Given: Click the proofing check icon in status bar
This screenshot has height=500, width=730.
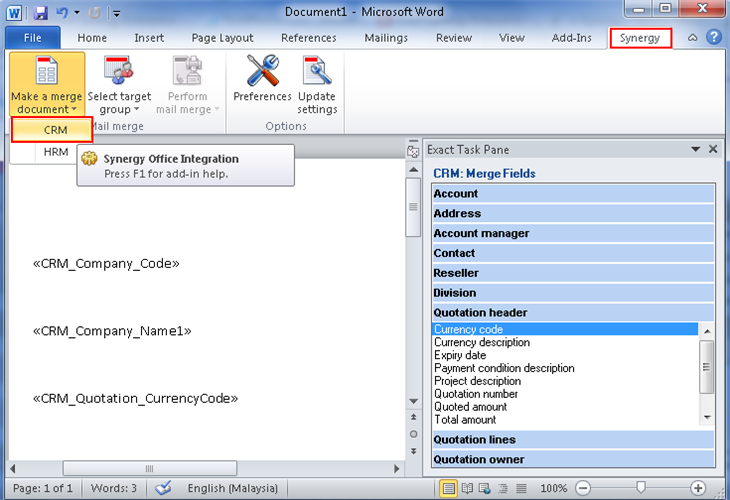Looking at the screenshot, I should coord(164,488).
